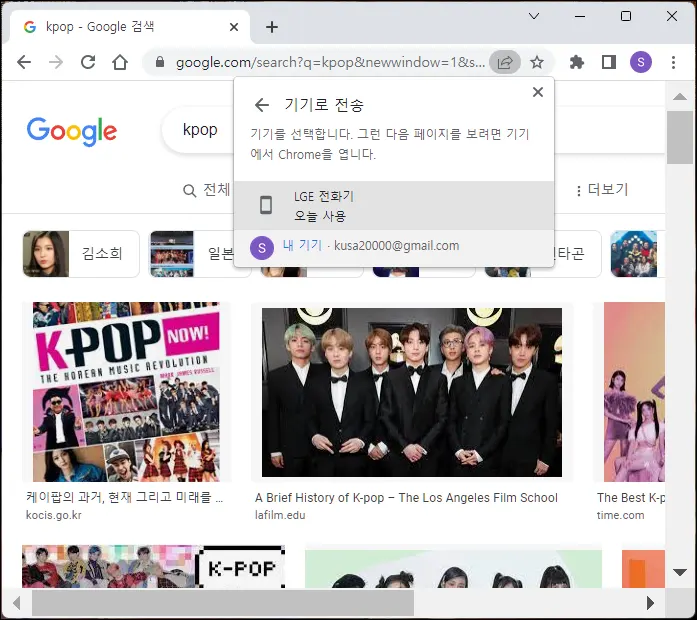Maximize the Chrome window
The width and height of the screenshot is (697, 620).
point(626,16)
